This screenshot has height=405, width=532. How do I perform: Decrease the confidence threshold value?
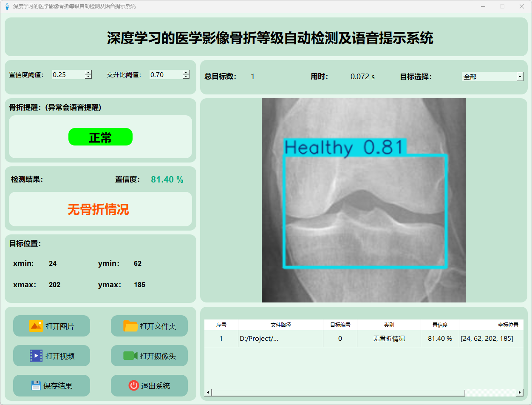click(88, 77)
